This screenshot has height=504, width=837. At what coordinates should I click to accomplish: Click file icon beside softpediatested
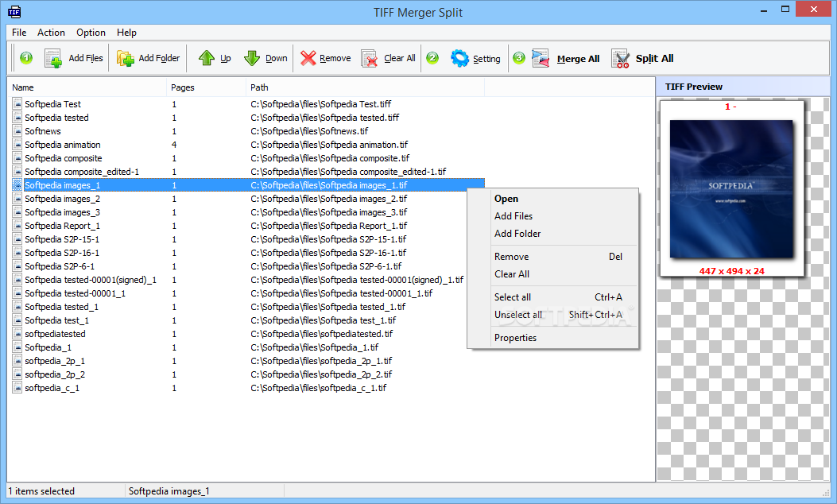(x=17, y=334)
